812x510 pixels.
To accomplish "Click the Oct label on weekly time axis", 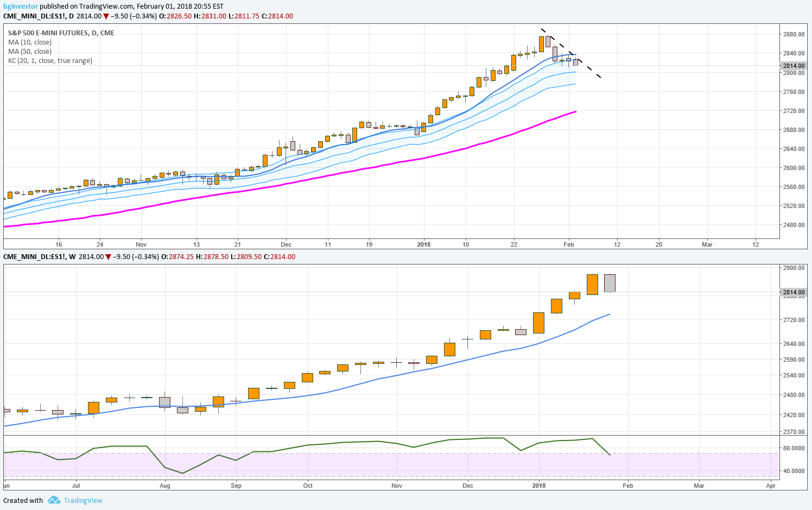I will click(x=308, y=486).
